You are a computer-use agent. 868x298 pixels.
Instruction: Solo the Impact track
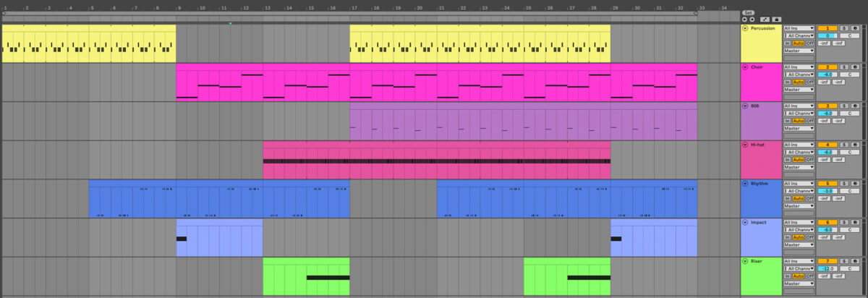(843, 223)
